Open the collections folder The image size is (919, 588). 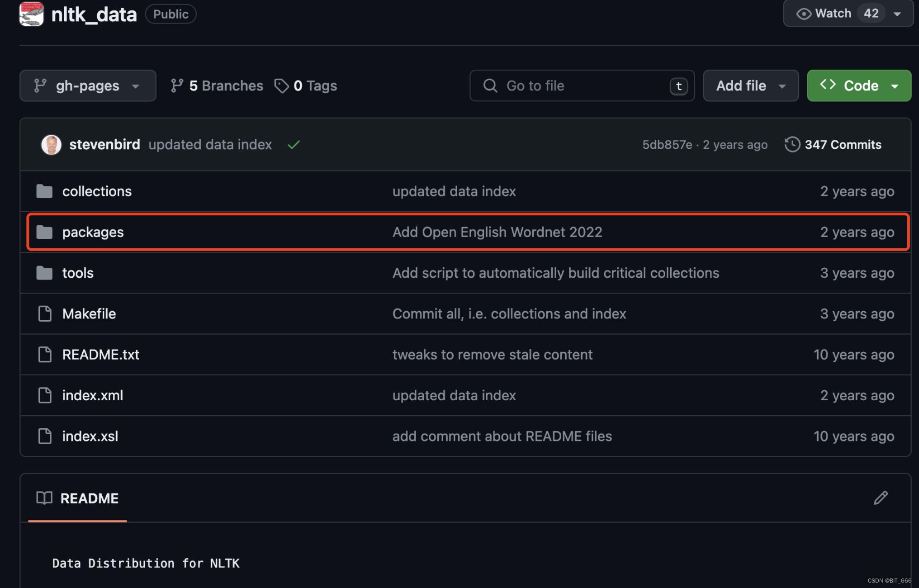(x=97, y=191)
